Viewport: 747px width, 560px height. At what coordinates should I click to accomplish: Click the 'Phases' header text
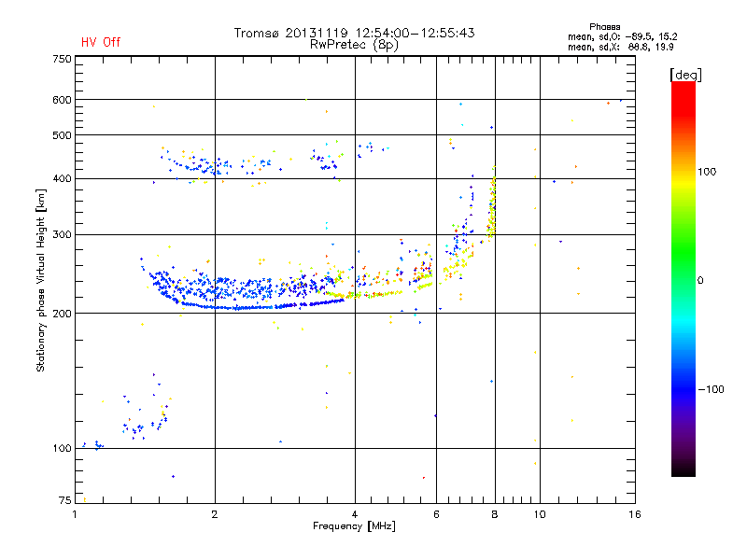(x=604, y=27)
